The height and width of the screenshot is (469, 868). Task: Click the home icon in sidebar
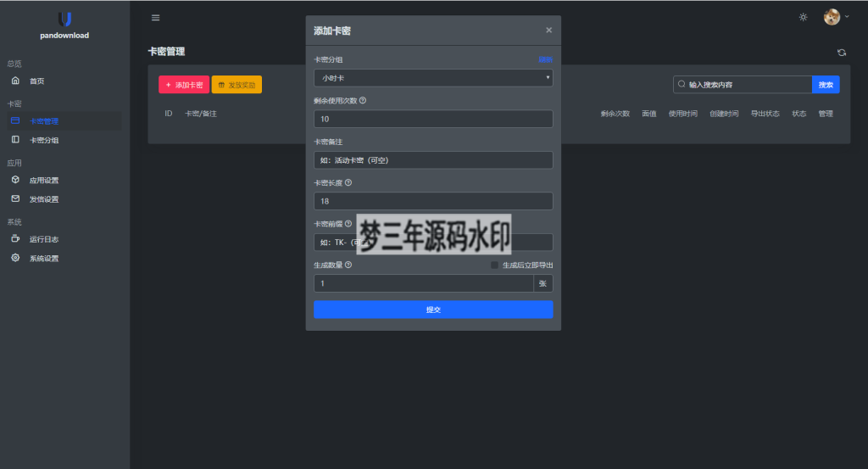tap(15, 81)
